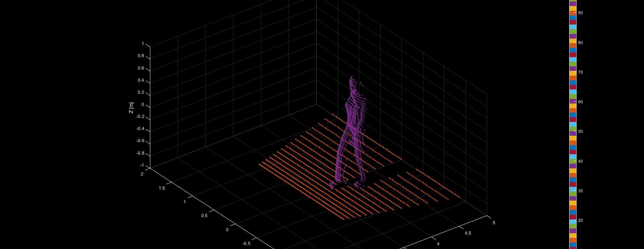Viewport: 644px width, 249px height.
Task: Click the 4.5 tick label on the right axis
Action: pos(468,233)
